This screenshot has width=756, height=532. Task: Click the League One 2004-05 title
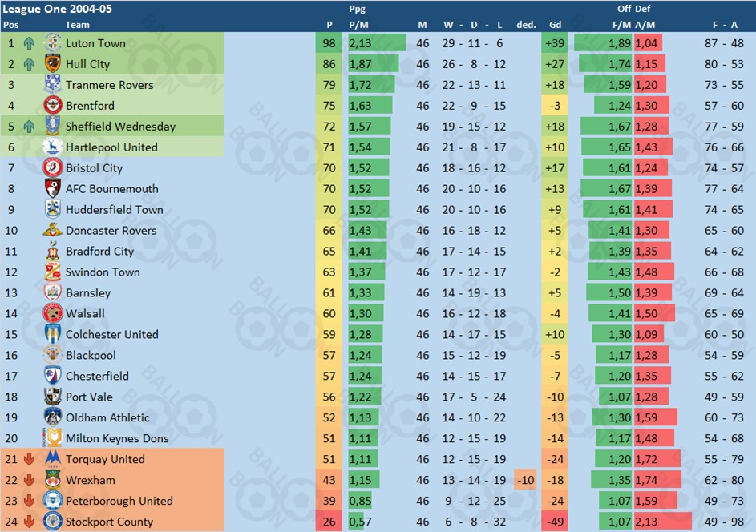click(48, 9)
